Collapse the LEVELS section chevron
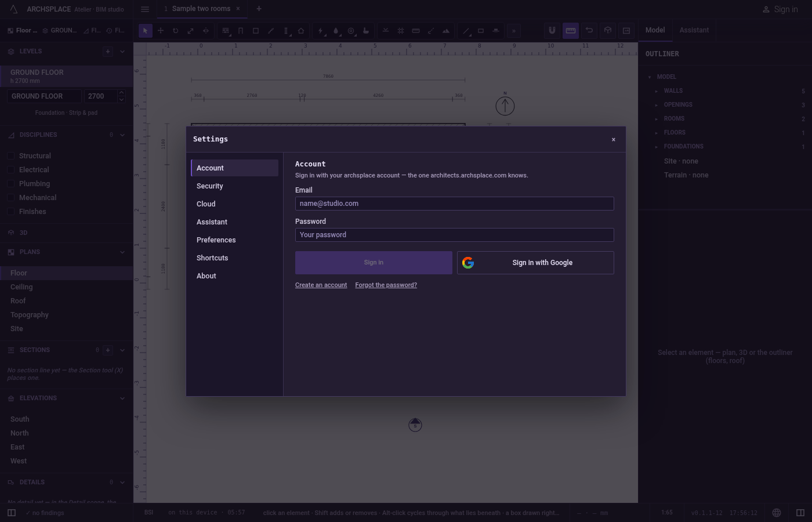 tap(122, 51)
